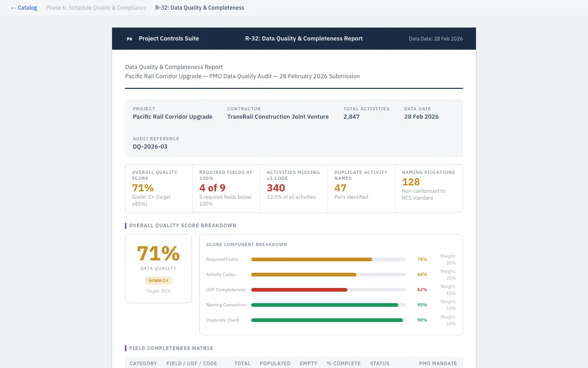Viewport: 588px width, 368px height.
Task: Click the Grade C+ badge
Action: 158,280
